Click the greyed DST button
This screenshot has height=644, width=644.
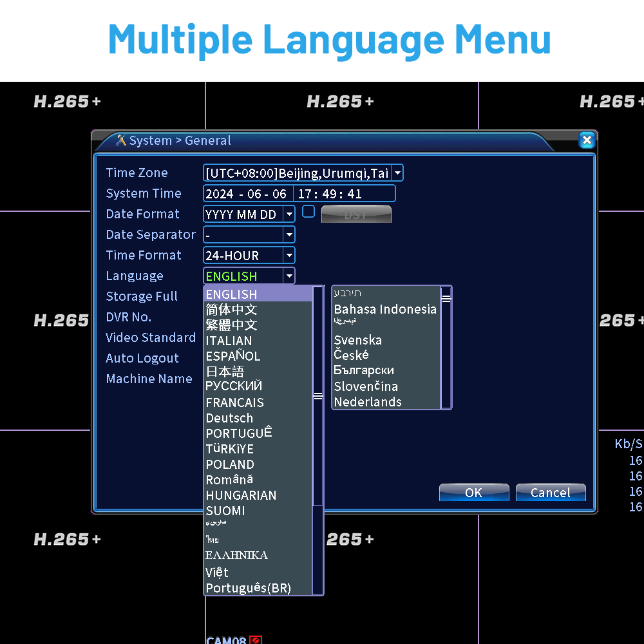[356, 214]
